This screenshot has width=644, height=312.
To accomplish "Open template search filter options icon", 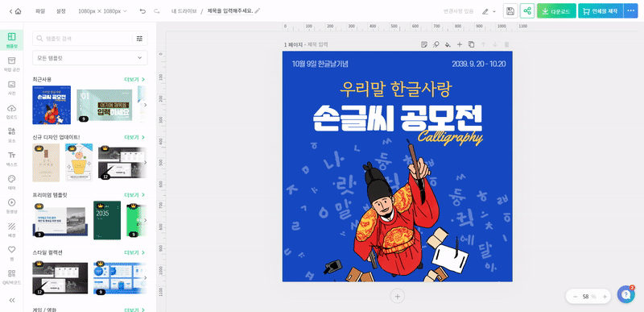I will pyautogui.click(x=139, y=39).
